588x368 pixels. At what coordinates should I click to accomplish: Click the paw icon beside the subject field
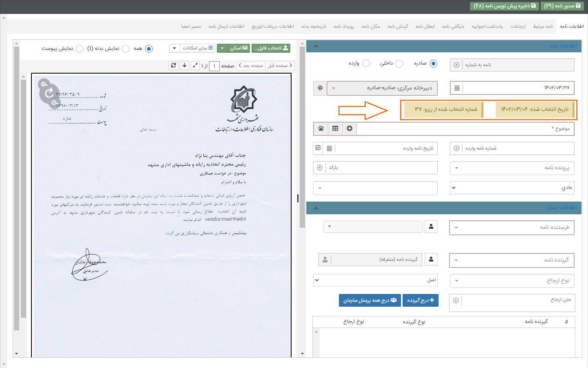(x=321, y=128)
